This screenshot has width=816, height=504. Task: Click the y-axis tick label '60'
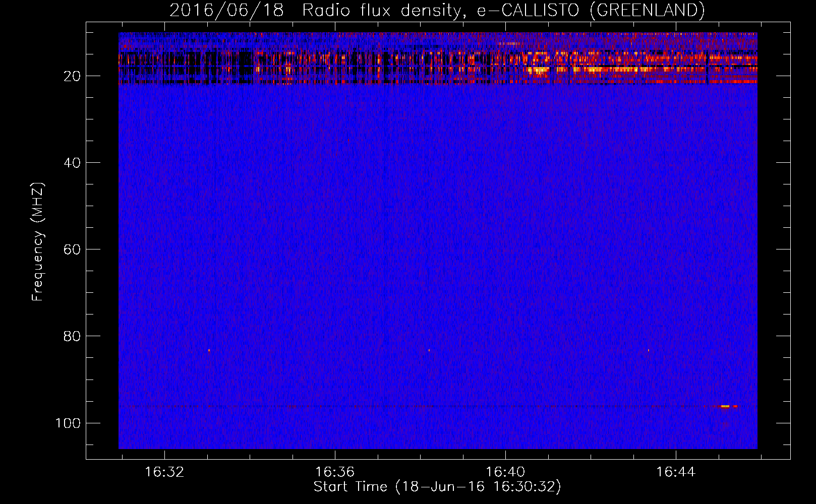(72, 249)
